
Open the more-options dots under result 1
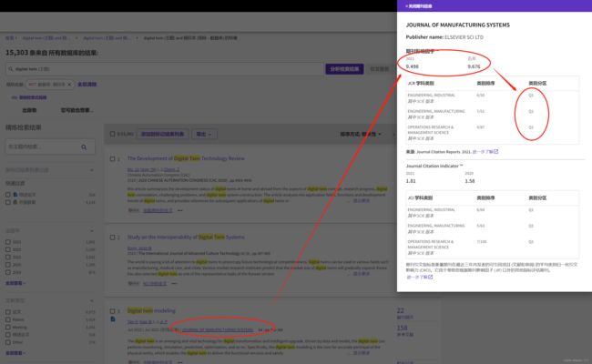(180, 210)
